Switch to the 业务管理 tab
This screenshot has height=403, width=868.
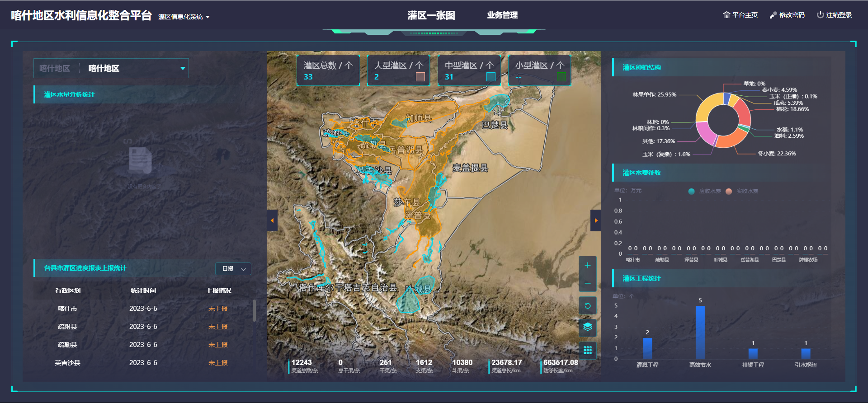[502, 15]
